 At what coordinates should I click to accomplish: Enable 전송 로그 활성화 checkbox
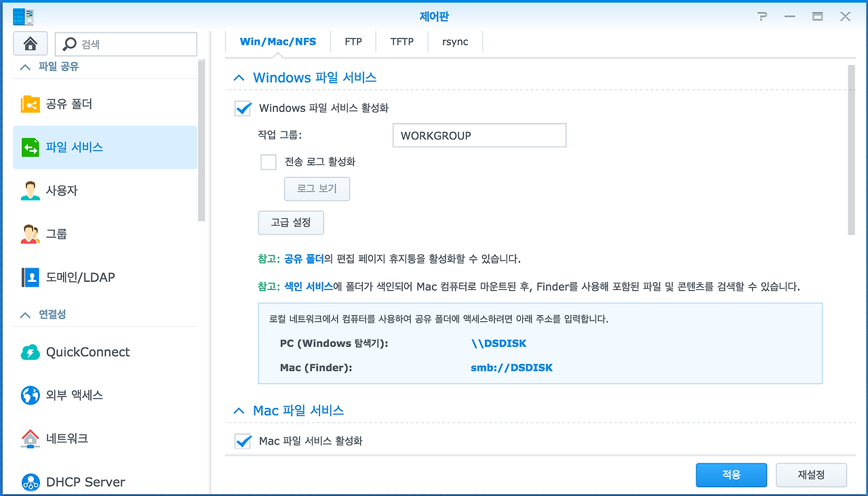point(268,161)
